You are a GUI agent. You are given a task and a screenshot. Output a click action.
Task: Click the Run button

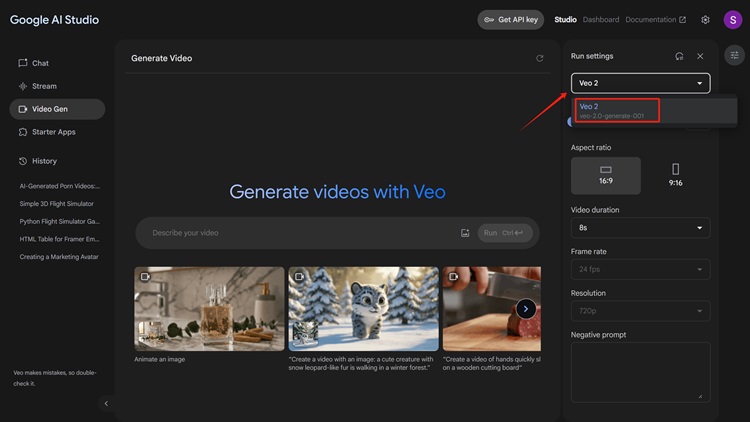pyautogui.click(x=505, y=233)
